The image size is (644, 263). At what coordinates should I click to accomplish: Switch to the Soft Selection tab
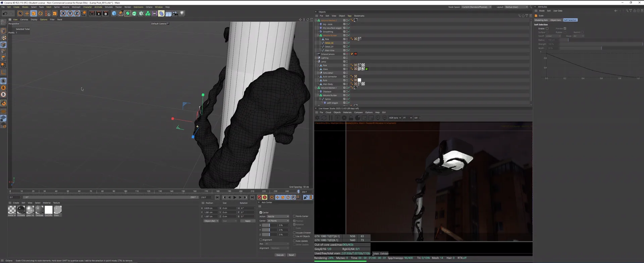570,20
